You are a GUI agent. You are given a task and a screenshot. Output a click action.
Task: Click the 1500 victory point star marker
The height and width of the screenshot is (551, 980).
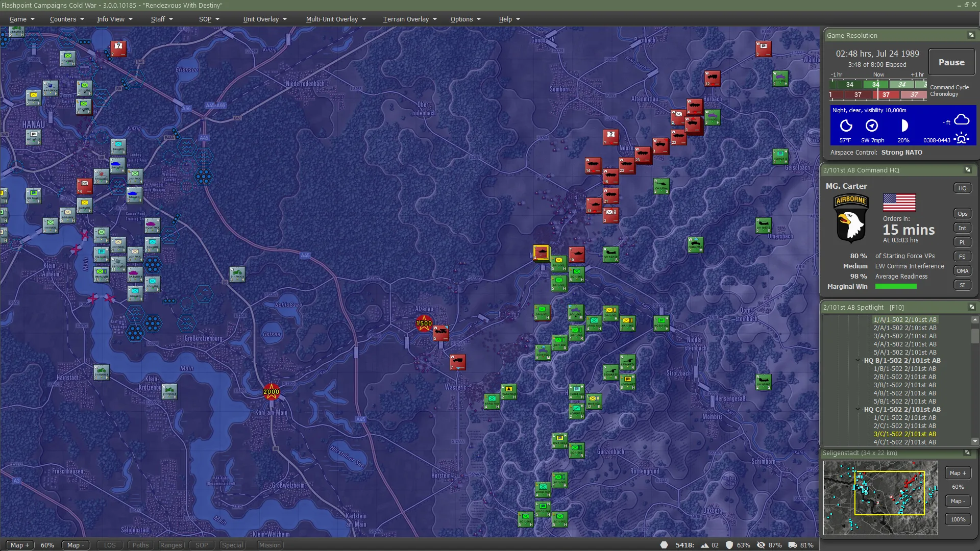click(x=424, y=323)
